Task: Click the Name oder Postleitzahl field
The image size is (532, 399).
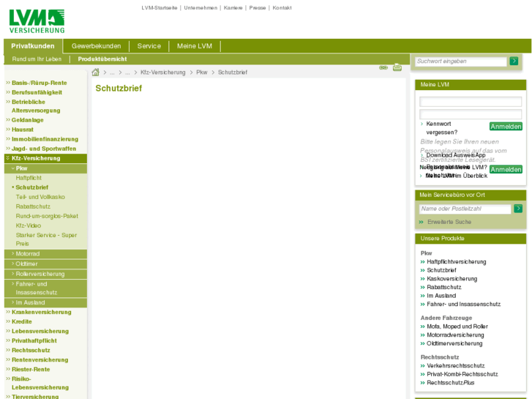Action: (x=465, y=209)
